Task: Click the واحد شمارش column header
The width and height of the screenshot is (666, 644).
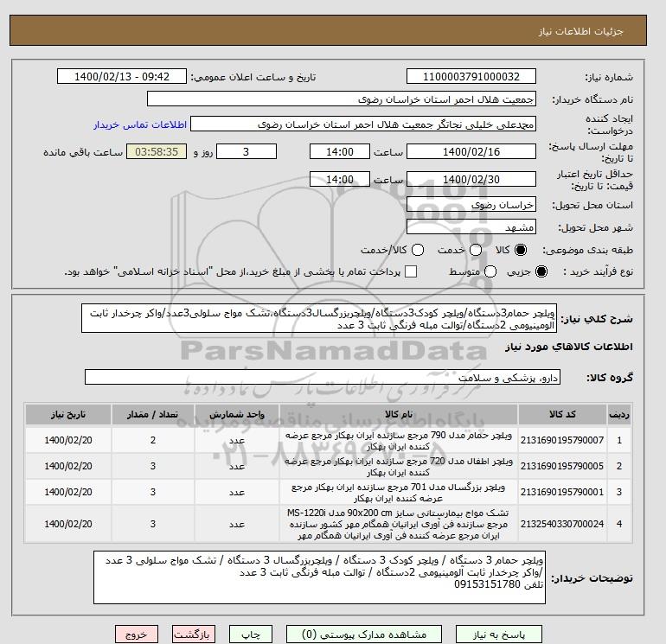Action: pos(237,414)
